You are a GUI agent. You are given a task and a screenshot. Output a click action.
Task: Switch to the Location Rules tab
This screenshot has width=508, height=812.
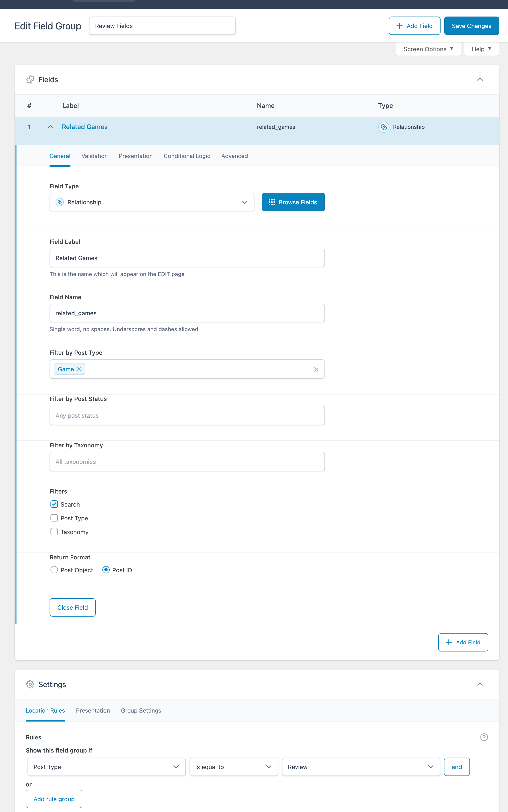[x=45, y=710]
